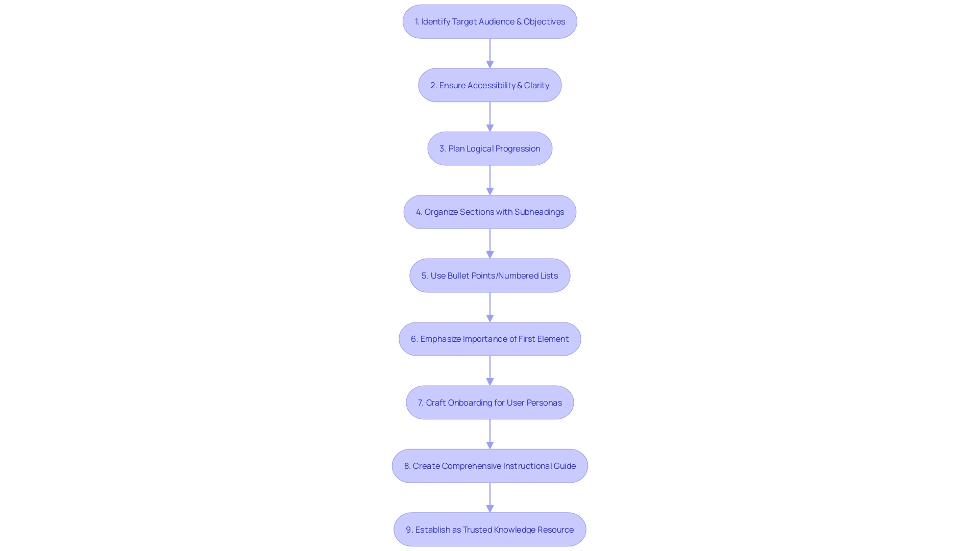Click the 'Create Comprehensive Instructional Guide' button
Screen dimensions: 980x551
pos(490,466)
